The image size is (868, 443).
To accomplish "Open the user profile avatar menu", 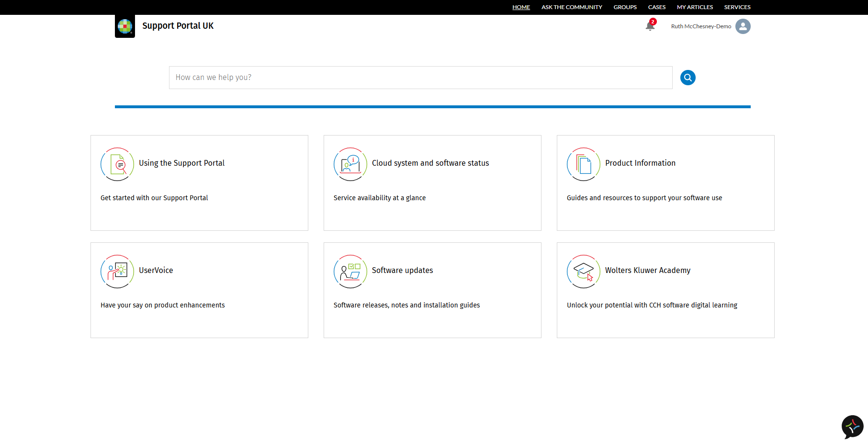I will click(743, 26).
